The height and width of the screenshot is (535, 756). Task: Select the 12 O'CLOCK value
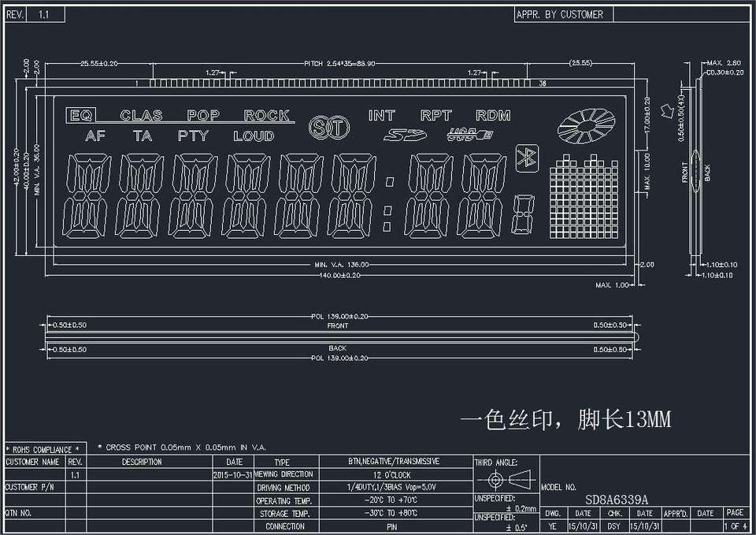[x=392, y=474]
